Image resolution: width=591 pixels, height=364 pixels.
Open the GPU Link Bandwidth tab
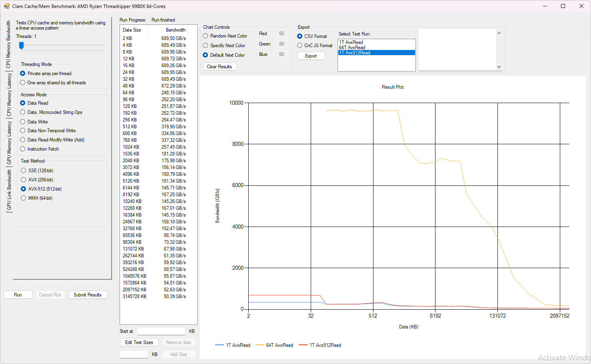tap(8, 190)
